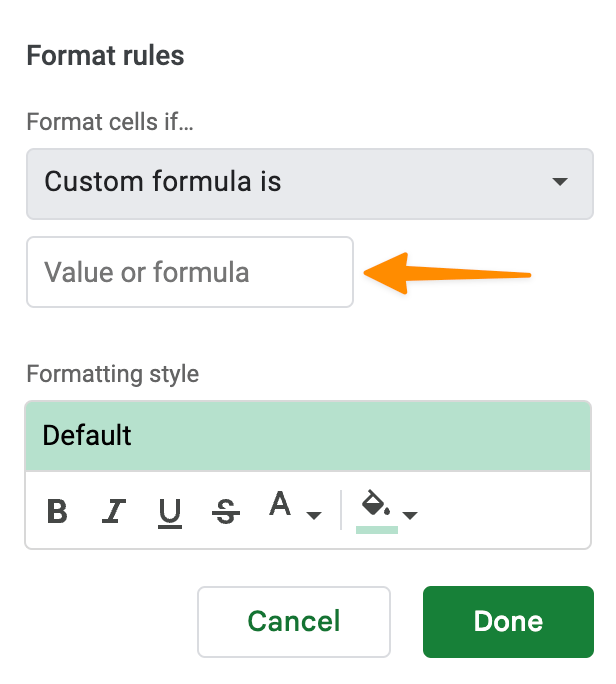Click the Cancel button
This screenshot has width=616, height=684.
pyautogui.click(x=294, y=621)
